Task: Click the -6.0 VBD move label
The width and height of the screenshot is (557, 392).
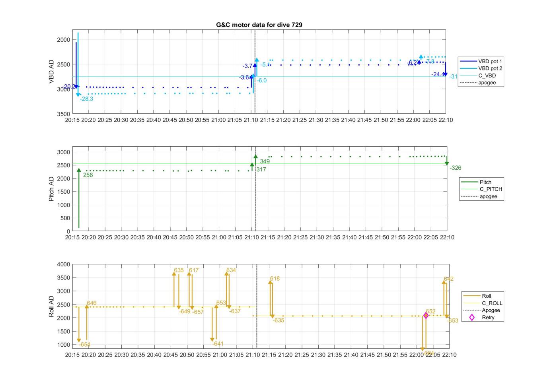Action: pyautogui.click(x=261, y=80)
